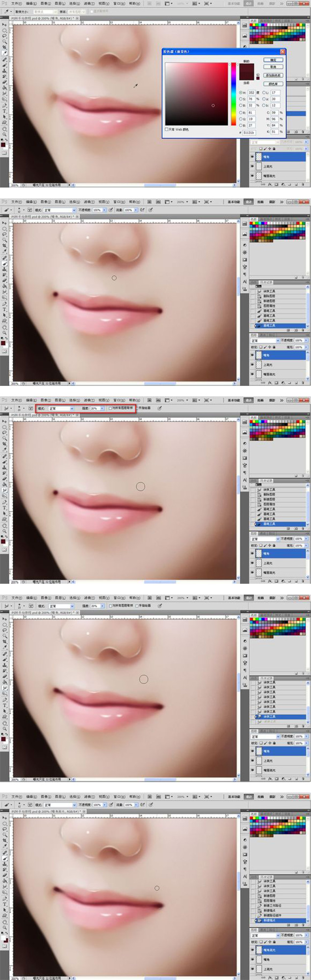
Task: Close the color picker dialog with red X
Action: [283, 52]
